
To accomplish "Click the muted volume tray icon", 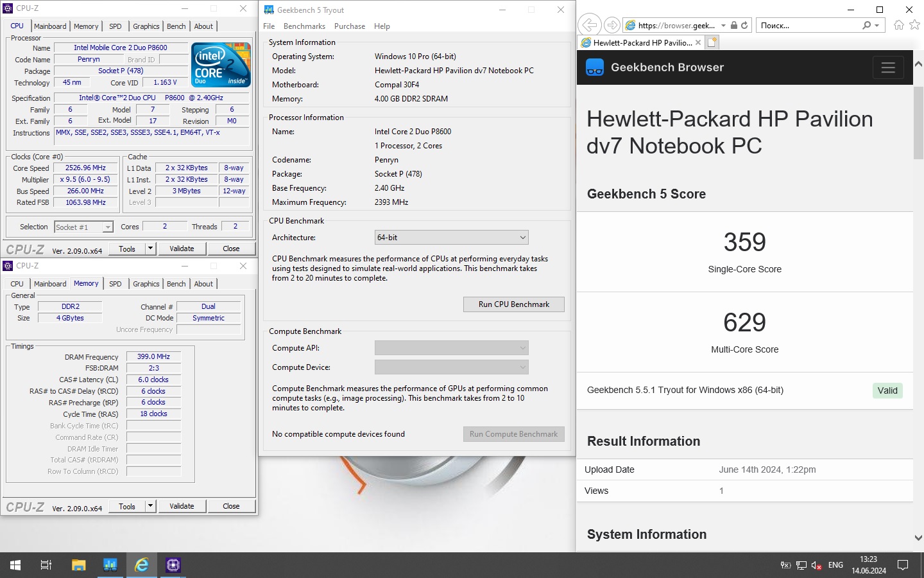I will click(817, 565).
